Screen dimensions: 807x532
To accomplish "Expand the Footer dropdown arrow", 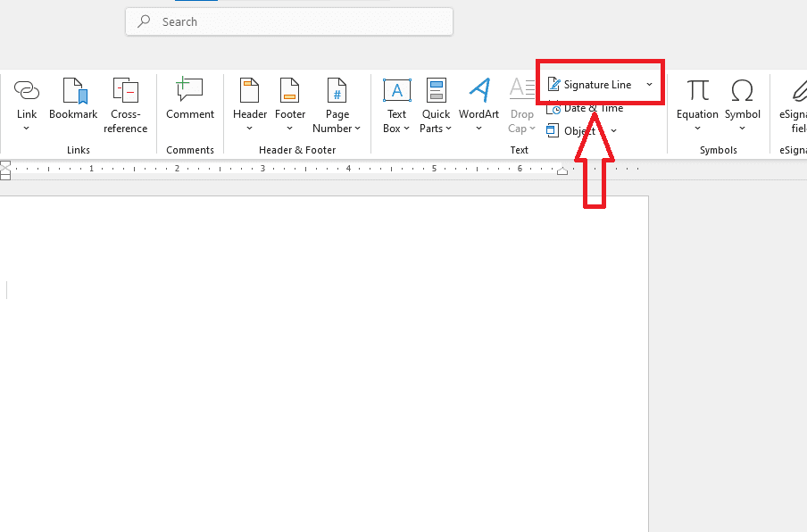I will pyautogui.click(x=290, y=129).
